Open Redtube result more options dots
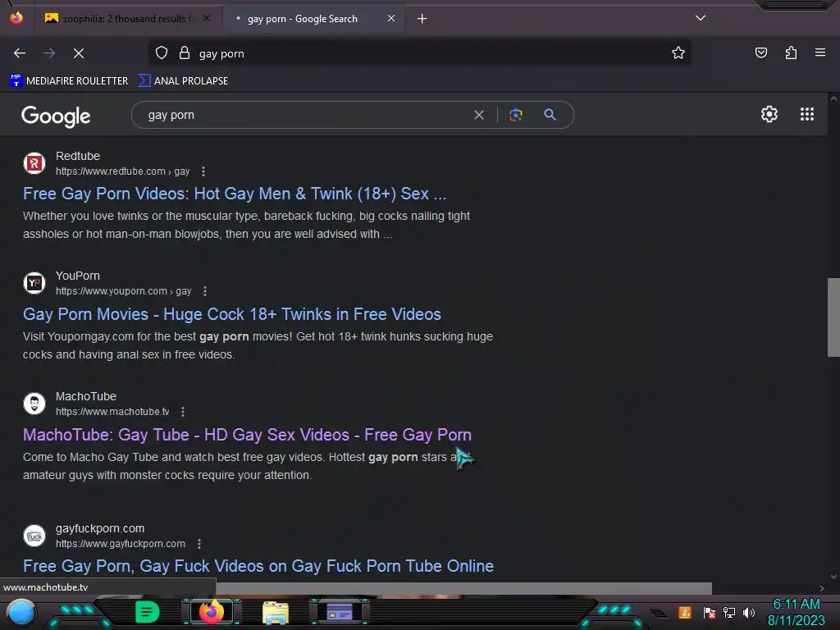 click(203, 171)
